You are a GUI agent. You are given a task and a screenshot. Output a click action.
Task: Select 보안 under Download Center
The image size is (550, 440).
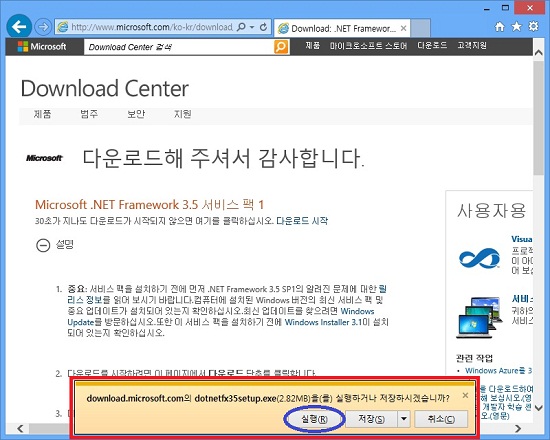(136, 114)
